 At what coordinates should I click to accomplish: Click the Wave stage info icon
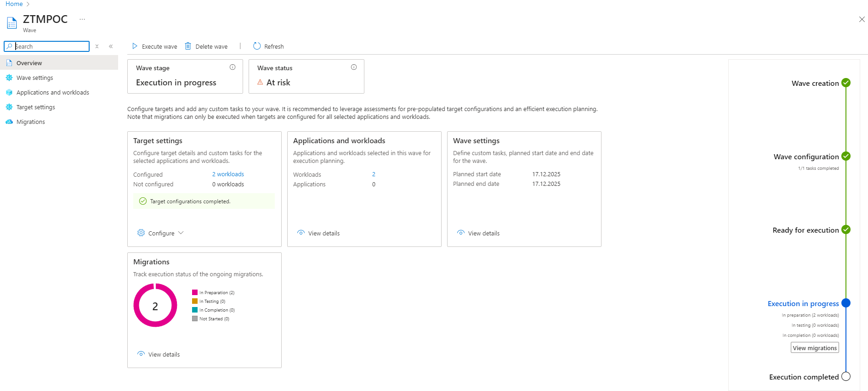tap(233, 67)
